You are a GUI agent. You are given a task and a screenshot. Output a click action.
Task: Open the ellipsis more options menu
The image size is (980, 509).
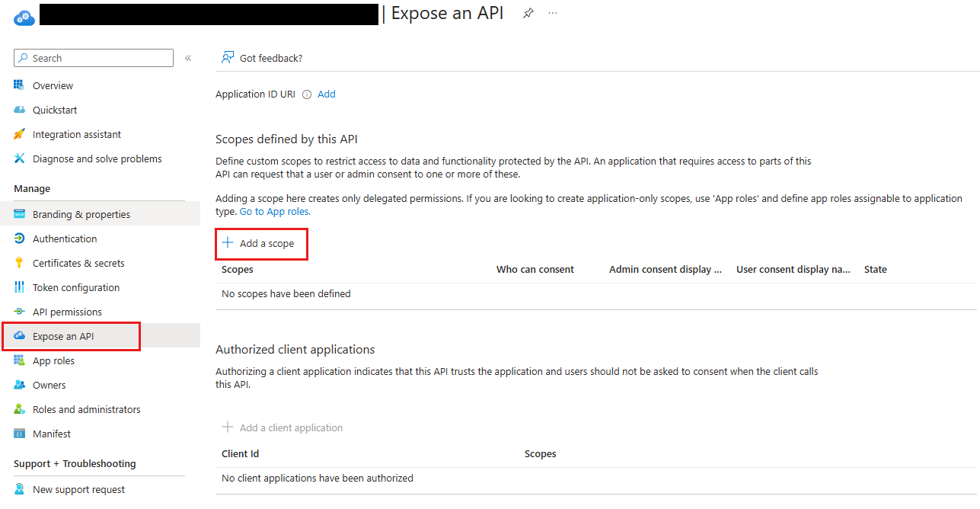click(553, 14)
